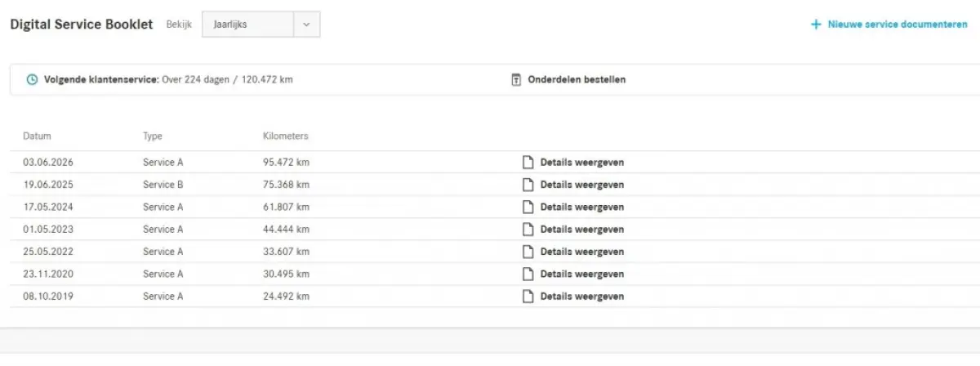Click document icon in 08.10.2019 row
Viewport: 980px width, 366px height.
pyautogui.click(x=528, y=296)
